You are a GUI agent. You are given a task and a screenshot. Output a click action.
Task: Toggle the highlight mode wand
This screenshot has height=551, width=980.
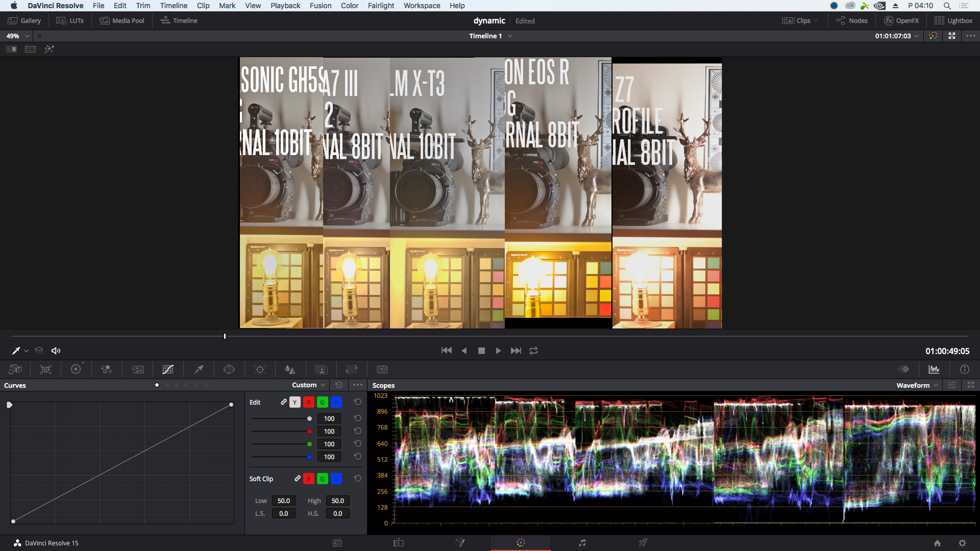(49, 49)
